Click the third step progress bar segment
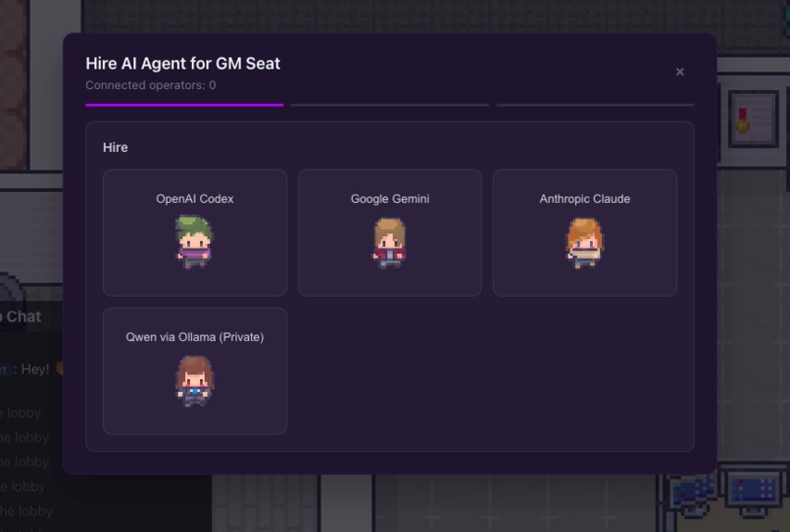 click(595, 105)
